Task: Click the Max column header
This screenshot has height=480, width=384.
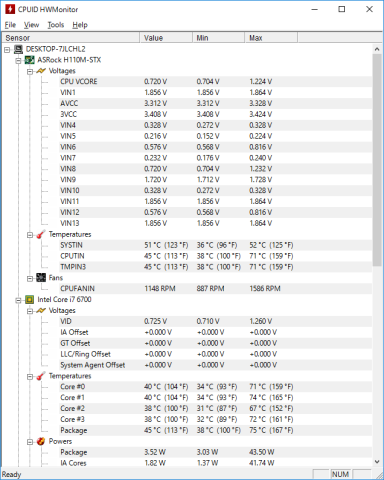Action: pyautogui.click(x=271, y=38)
